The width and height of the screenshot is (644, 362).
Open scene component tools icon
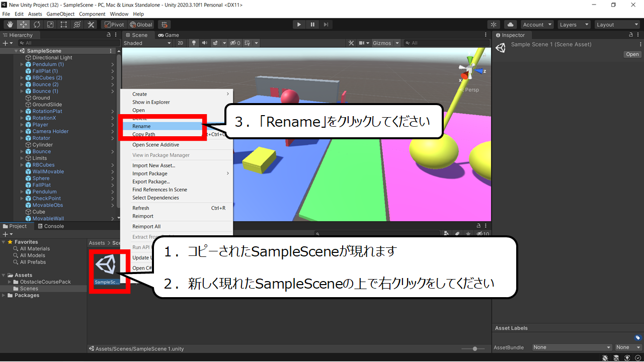(x=352, y=43)
